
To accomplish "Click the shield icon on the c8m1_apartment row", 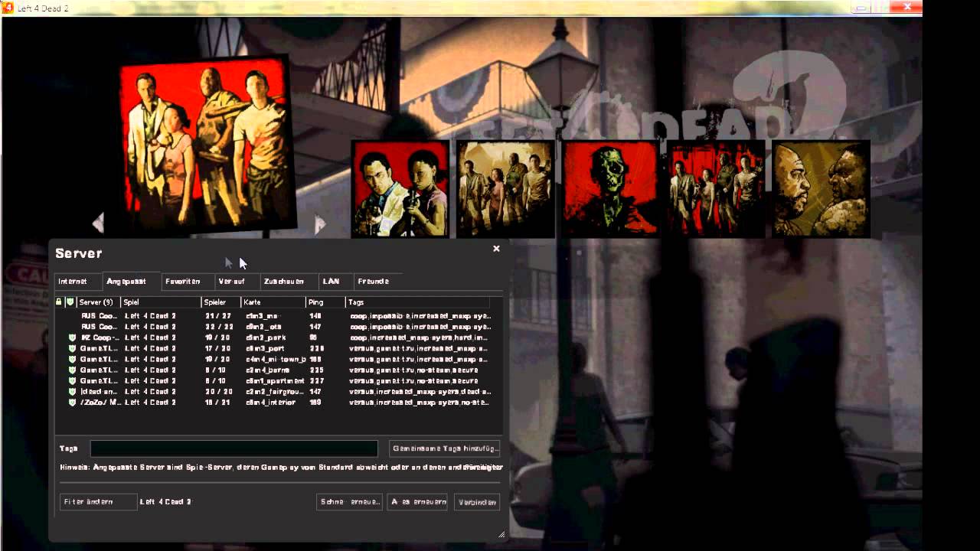I will [72, 380].
